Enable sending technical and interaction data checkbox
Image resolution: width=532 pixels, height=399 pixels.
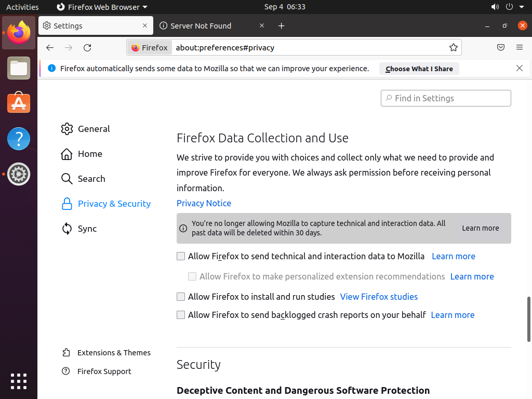tap(181, 256)
